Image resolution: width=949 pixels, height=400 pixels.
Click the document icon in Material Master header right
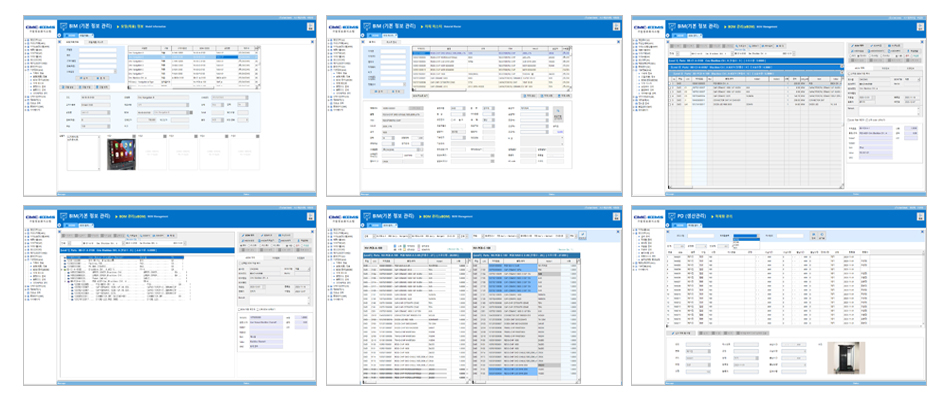(x=617, y=26)
